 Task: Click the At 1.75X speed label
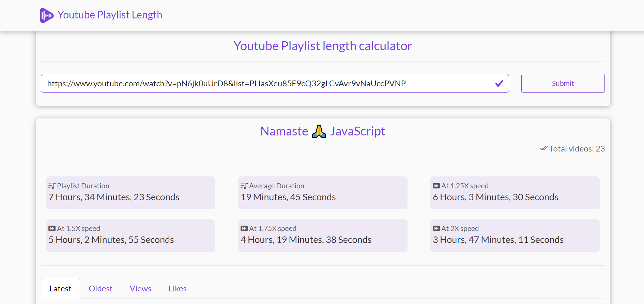(x=273, y=229)
